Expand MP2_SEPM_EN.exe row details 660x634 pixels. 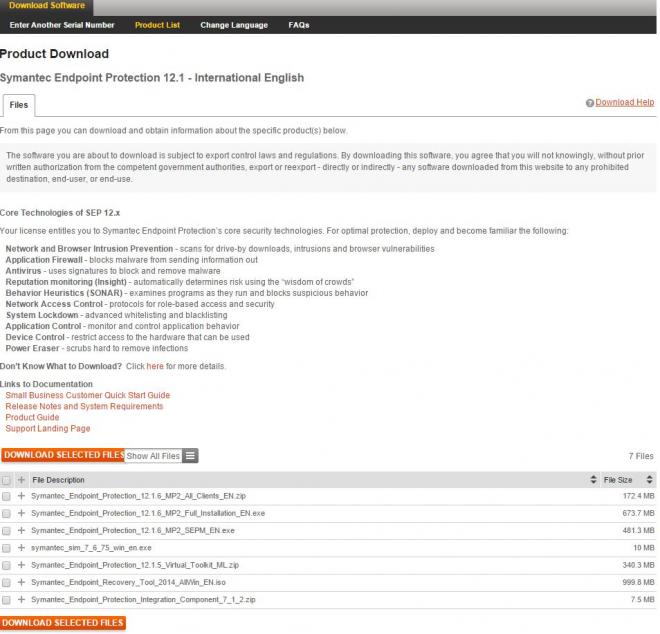[21, 530]
